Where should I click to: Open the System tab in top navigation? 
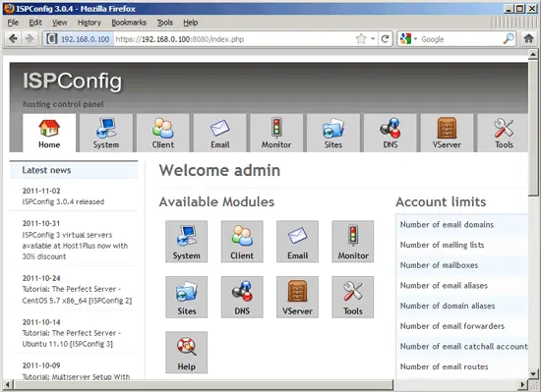[106, 133]
